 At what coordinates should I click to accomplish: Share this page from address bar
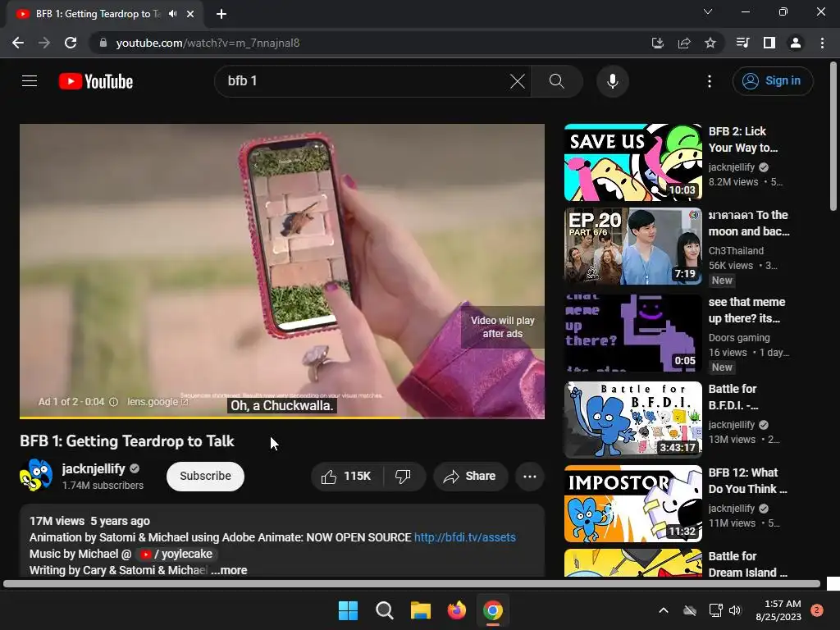pos(684,43)
